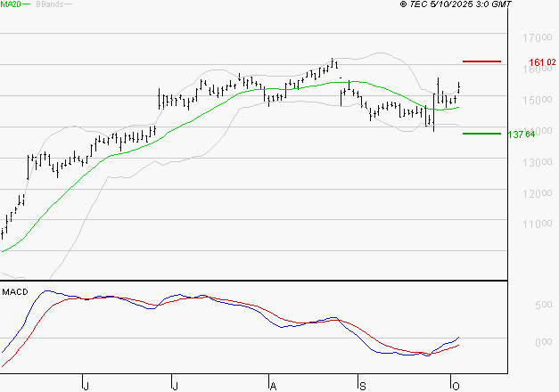Click the green support level line
559x392 pixels.
pyautogui.click(x=481, y=134)
